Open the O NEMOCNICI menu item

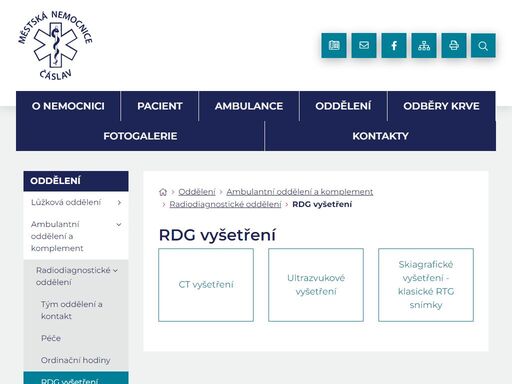pos(68,106)
